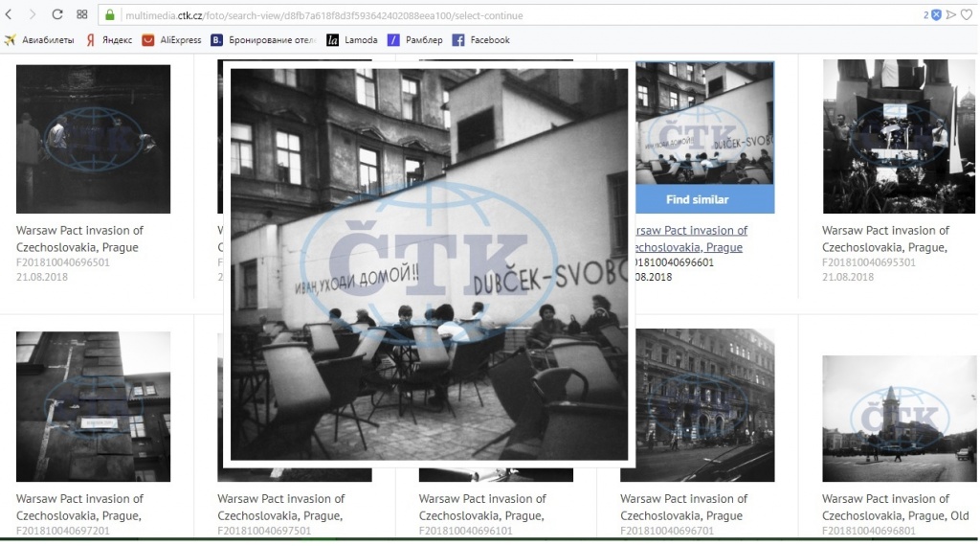Open title of photo F201810040696801

[895, 508]
